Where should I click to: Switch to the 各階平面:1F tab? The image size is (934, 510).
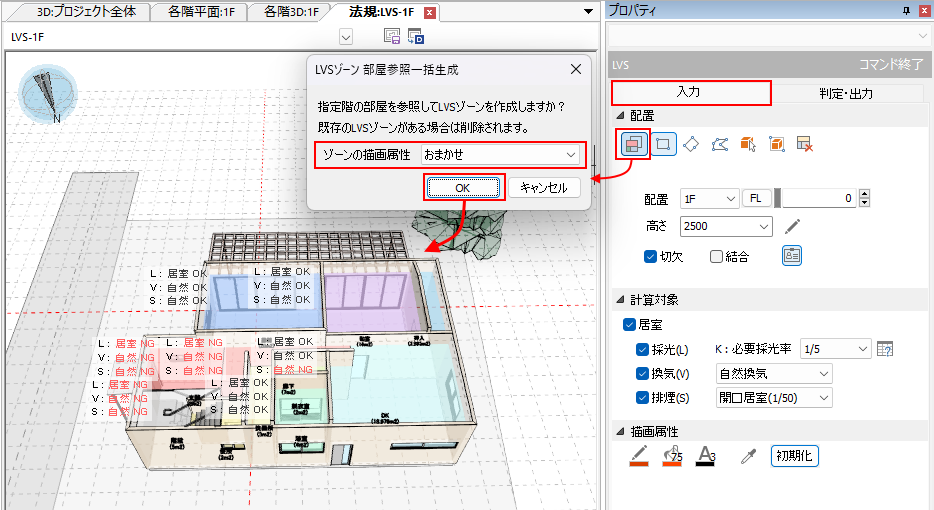click(x=205, y=12)
